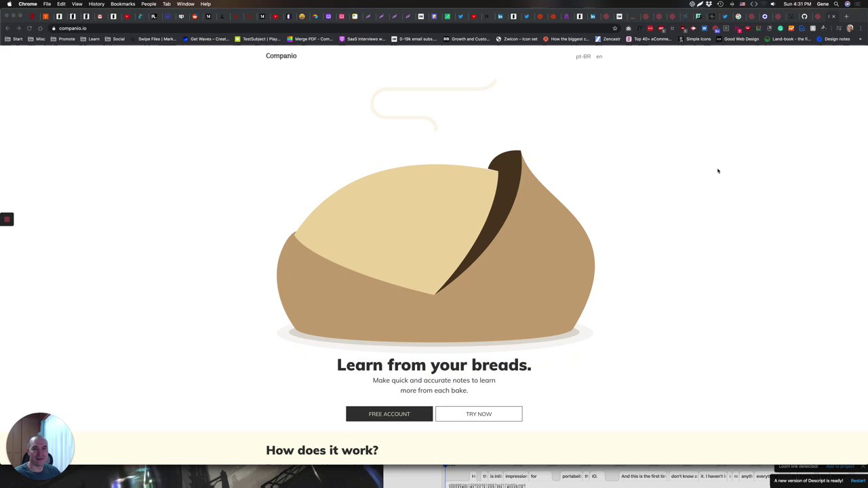Open the Window menu
Viewport: 868px width, 488px height.
pos(185,4)
